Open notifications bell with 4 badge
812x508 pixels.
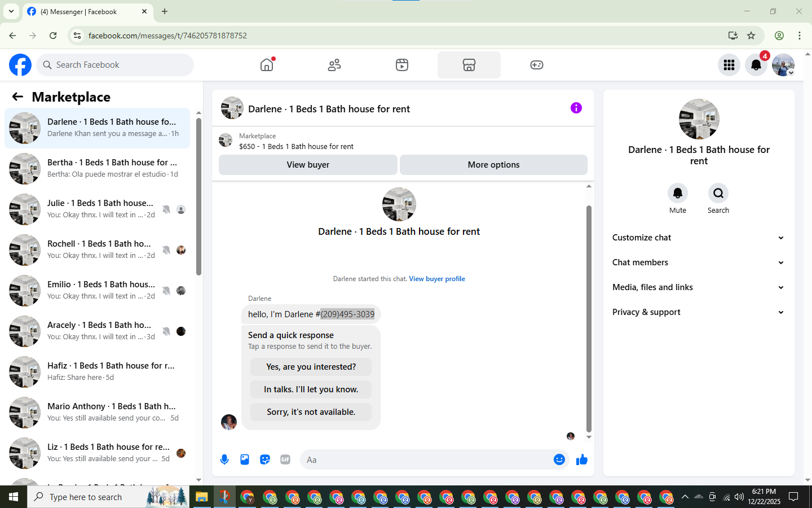coord(756,65)
